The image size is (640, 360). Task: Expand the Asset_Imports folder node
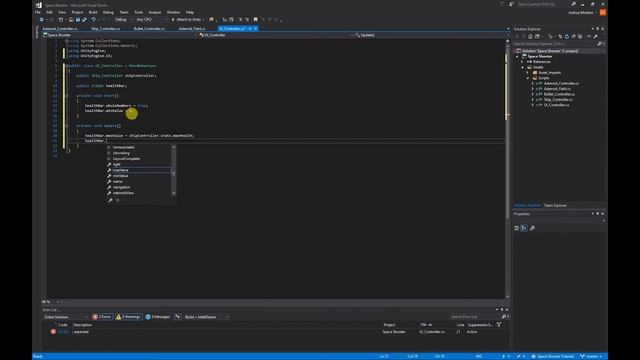tap(528, 73)
